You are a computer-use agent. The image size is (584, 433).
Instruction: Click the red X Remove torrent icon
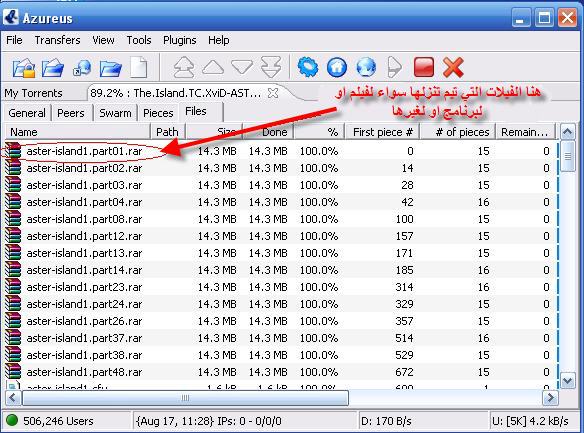pyautogui.click(x=453, y=67)
